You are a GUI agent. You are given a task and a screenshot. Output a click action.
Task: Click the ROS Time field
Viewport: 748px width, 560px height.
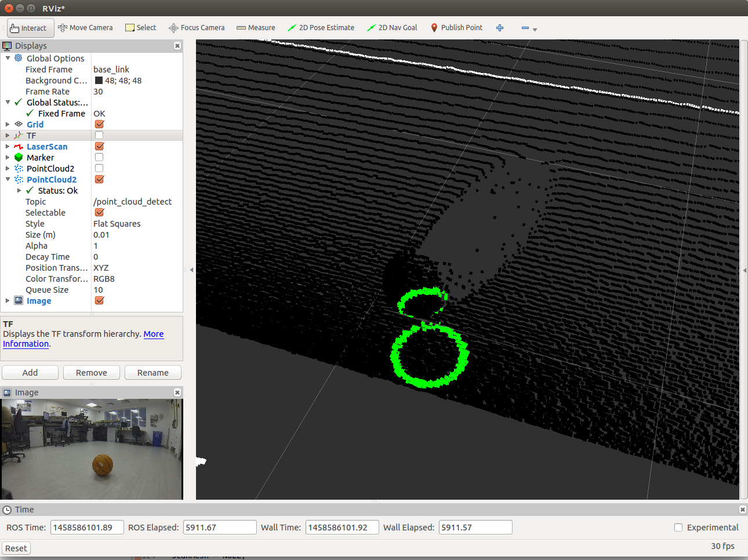[87, 528]
